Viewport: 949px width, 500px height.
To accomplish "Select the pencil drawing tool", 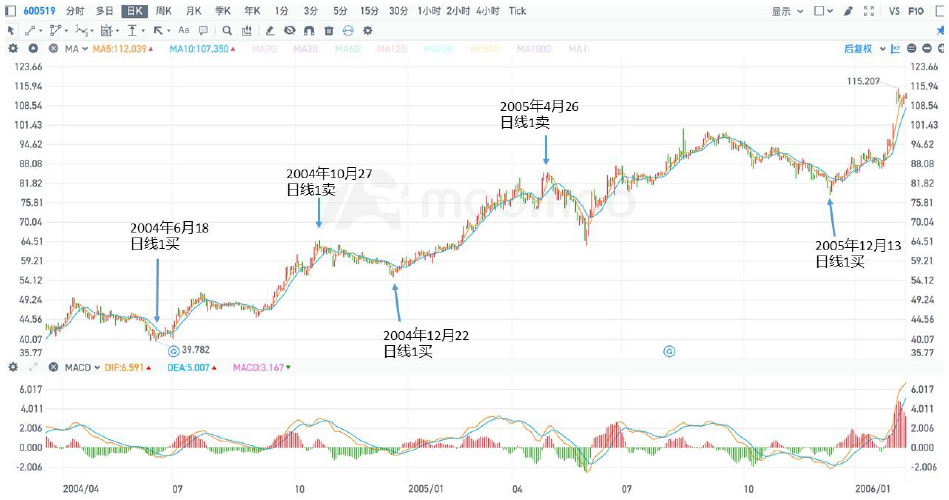I will click(270, 30).
